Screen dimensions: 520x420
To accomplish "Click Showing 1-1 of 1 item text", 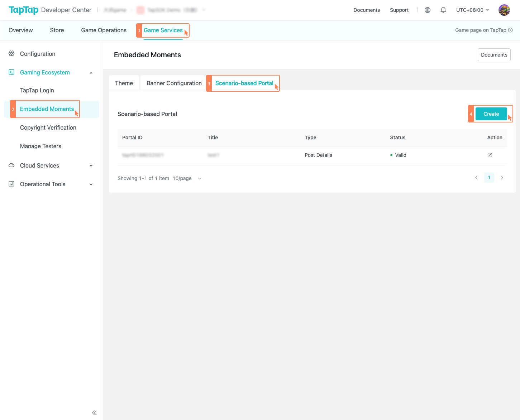I will coord(143,178).
